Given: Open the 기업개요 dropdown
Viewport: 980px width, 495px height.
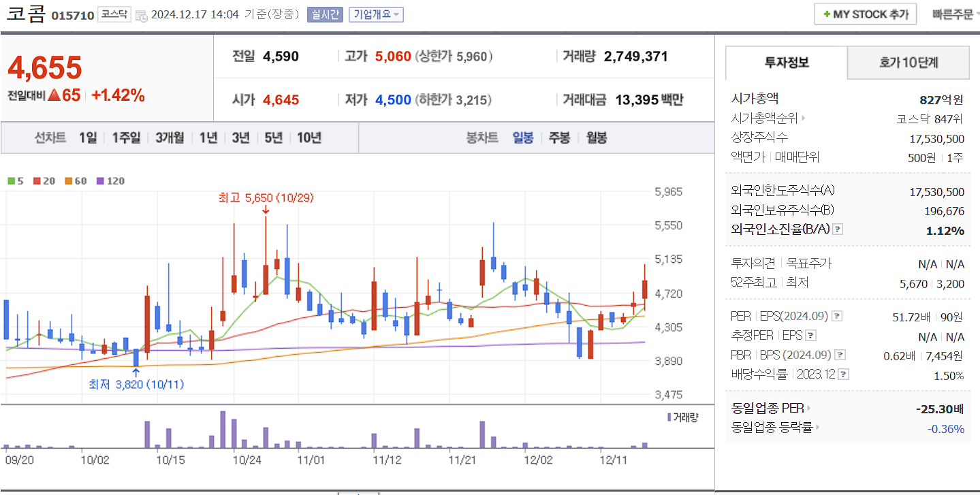Looking at the screenshot, I should [x=375, y=14].
